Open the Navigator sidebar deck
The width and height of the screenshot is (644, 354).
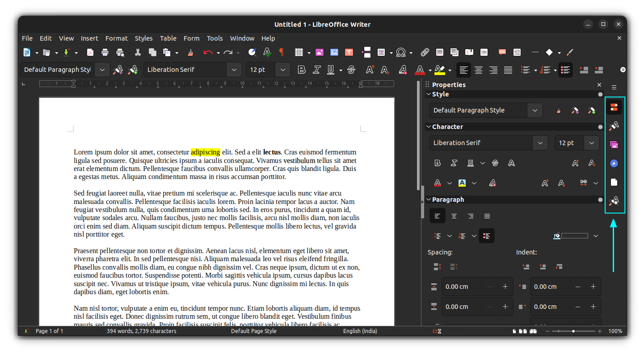614,163
